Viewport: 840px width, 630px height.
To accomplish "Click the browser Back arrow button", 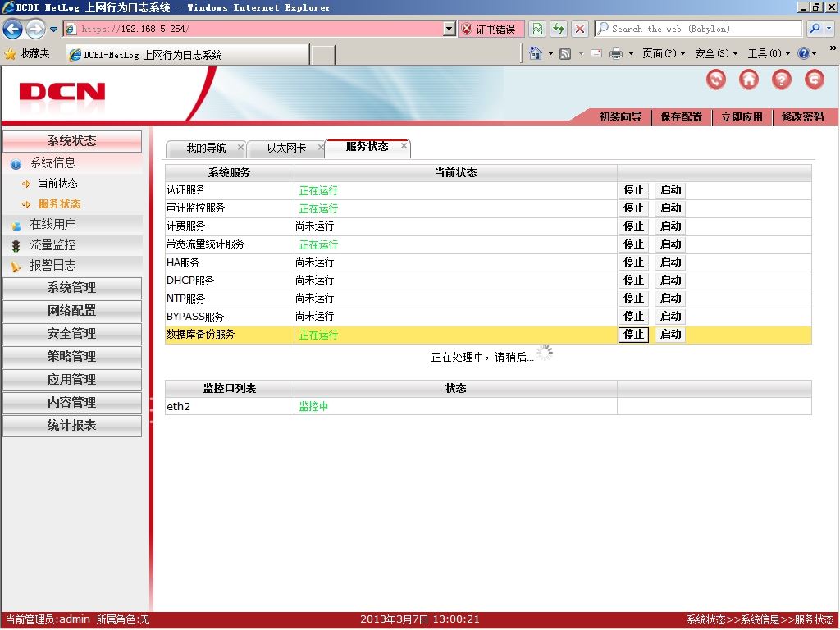I will [13, 29].
